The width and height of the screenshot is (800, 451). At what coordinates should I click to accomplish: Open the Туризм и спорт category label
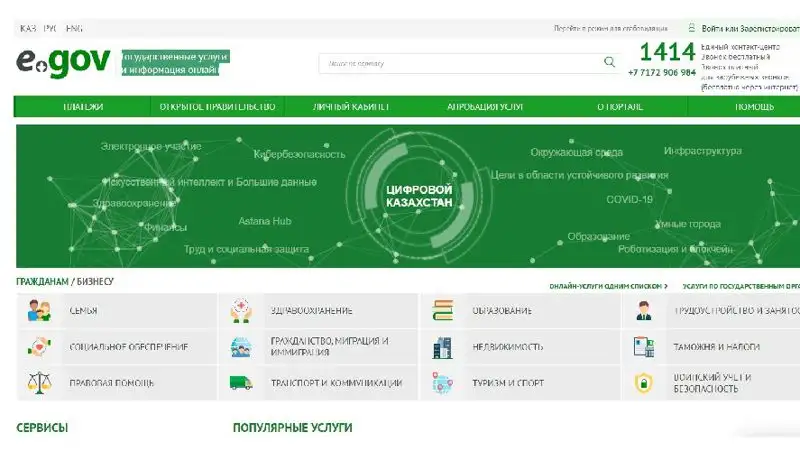pos(508,383)
